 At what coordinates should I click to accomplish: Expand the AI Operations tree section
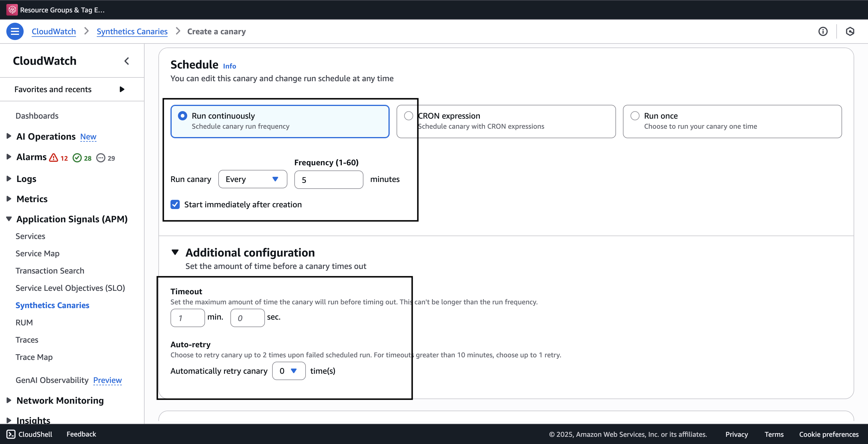pyautogui.click(x=9, y=136)
